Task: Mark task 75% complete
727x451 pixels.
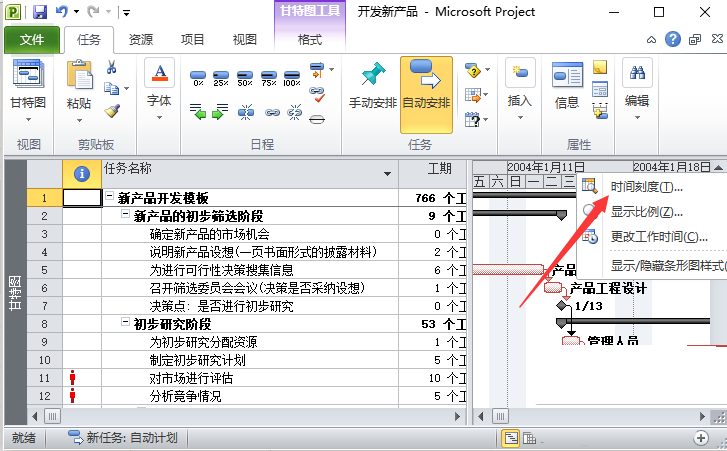Action: (x=268, y=78)
